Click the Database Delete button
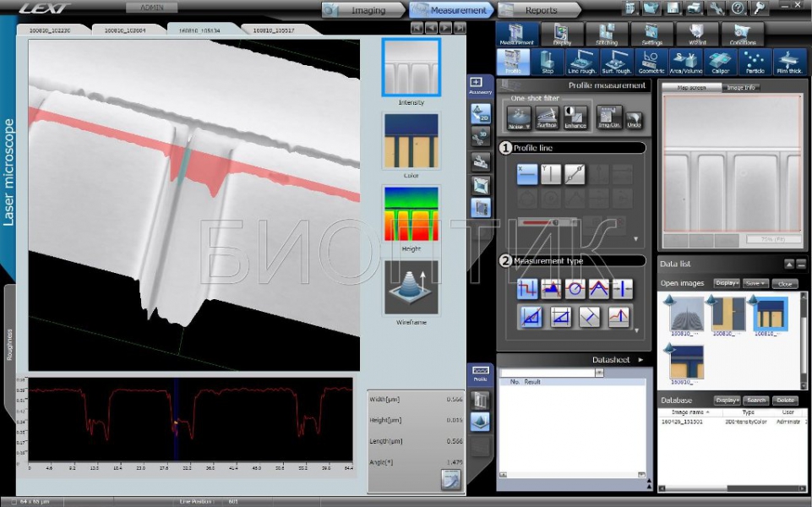This screenshot has height=507, width=812. [785, 401]
